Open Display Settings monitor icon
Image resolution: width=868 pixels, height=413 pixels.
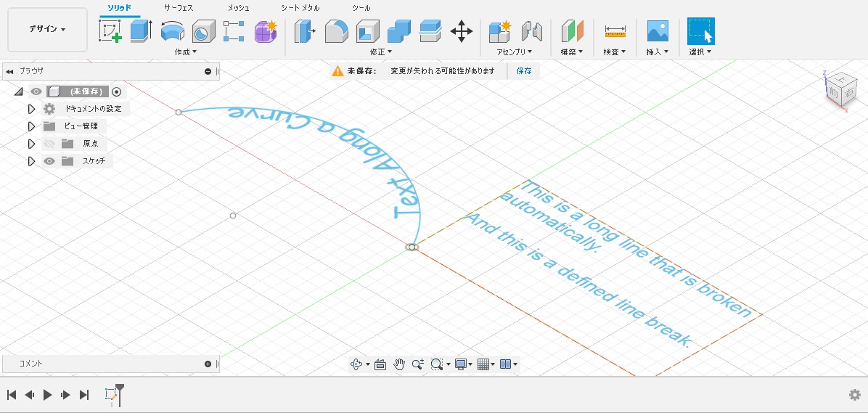point(460,364)
